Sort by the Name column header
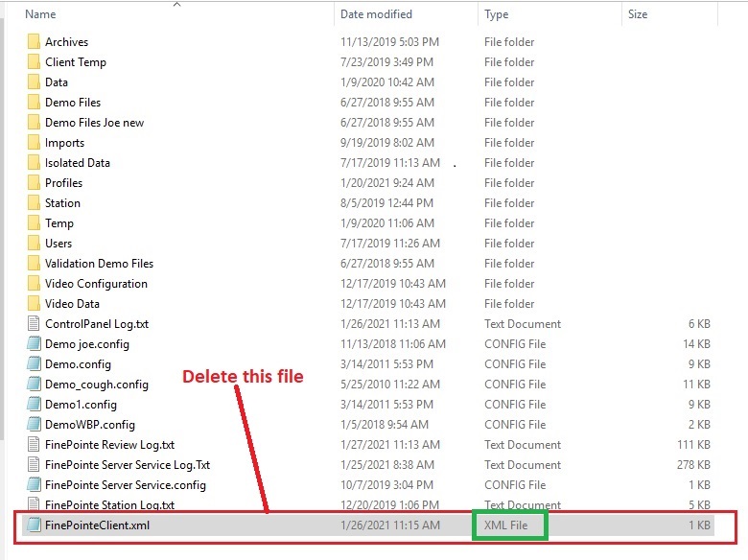 click(x=40, y=14)
